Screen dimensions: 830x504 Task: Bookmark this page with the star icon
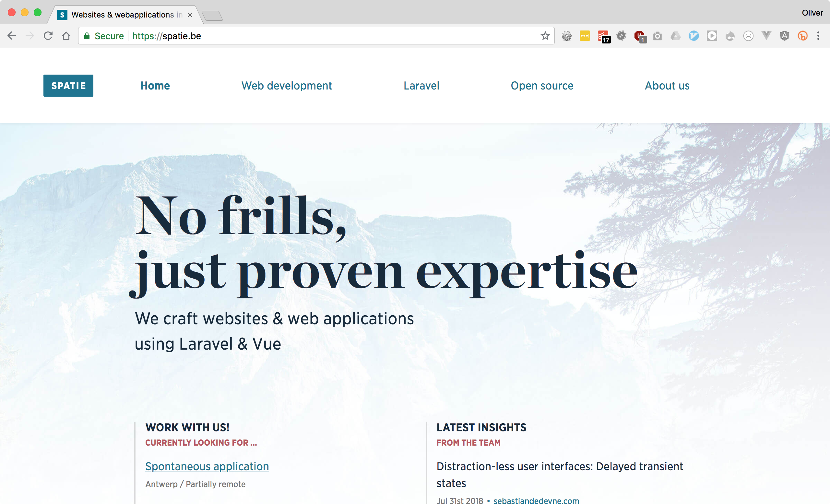pos(545,36)
